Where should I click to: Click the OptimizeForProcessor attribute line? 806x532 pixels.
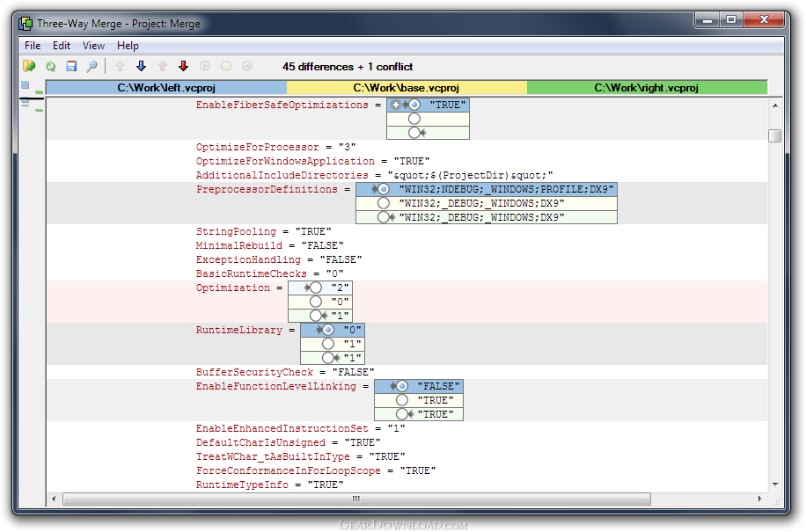tap(276, 147)
